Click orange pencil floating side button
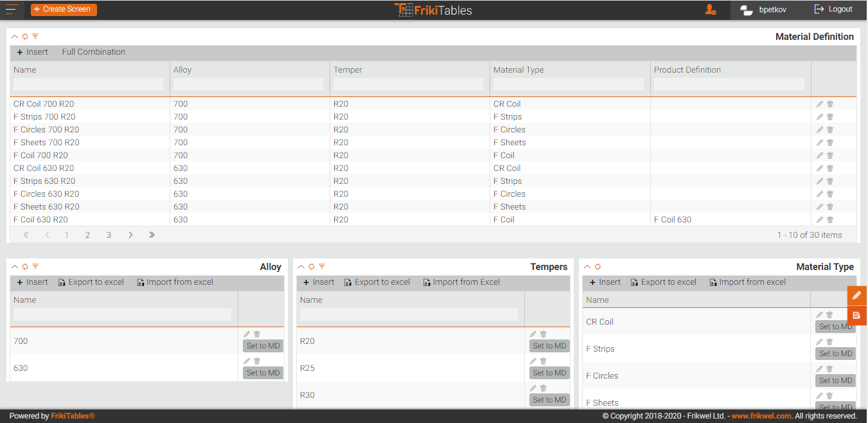The width and height of the screenshot is (868, 423). coord(856,295)
